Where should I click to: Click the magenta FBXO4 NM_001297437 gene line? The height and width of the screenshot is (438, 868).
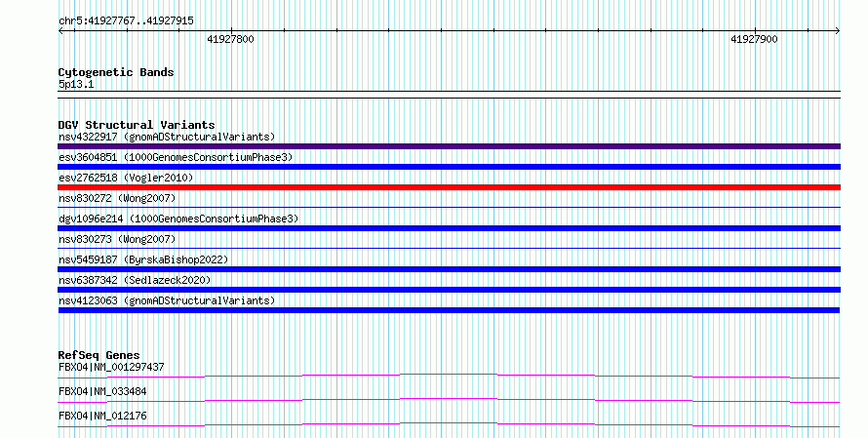(449, 376)
